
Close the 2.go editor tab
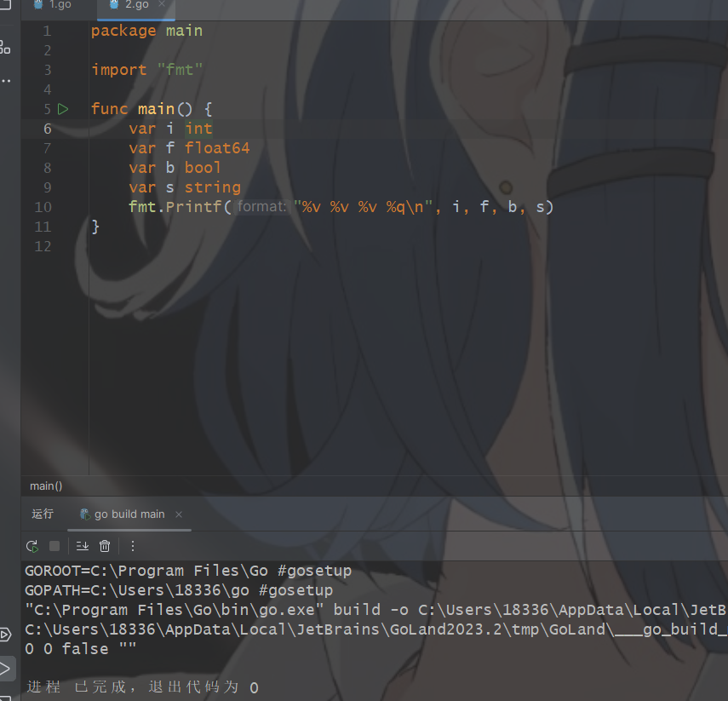(x=162, y=4)
